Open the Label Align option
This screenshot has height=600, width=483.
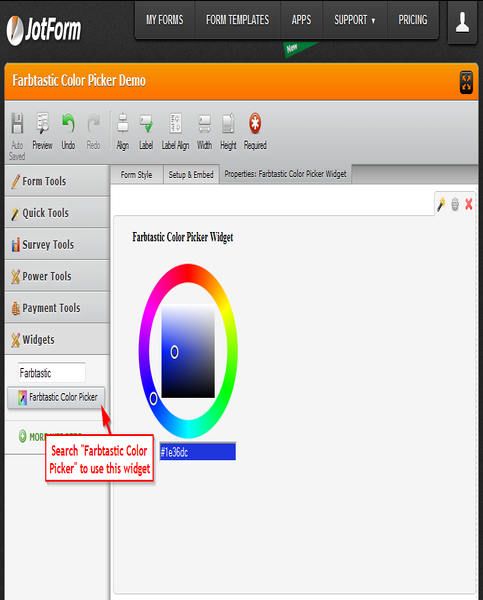point(175,131)
